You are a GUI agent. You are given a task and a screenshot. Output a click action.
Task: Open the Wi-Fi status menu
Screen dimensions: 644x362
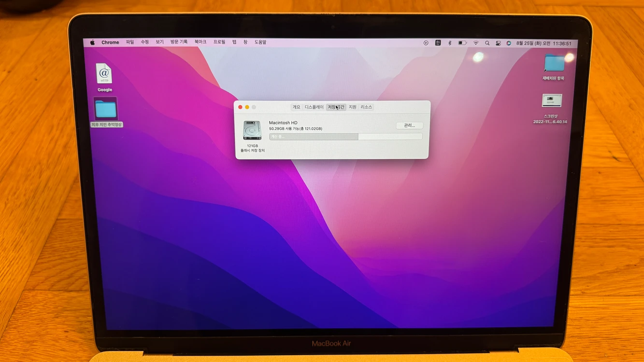[476, 43]
